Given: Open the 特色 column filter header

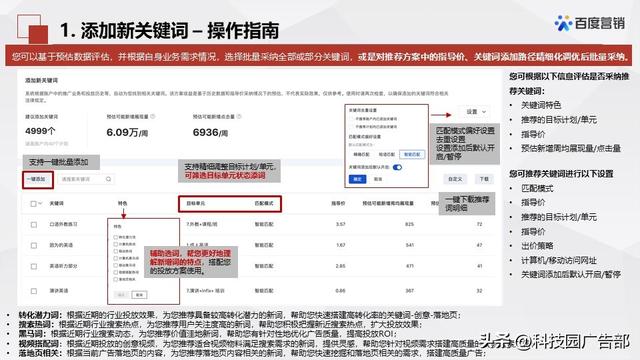Looking at the screenshot, I should pyautogui.click(x=122, y=203).
